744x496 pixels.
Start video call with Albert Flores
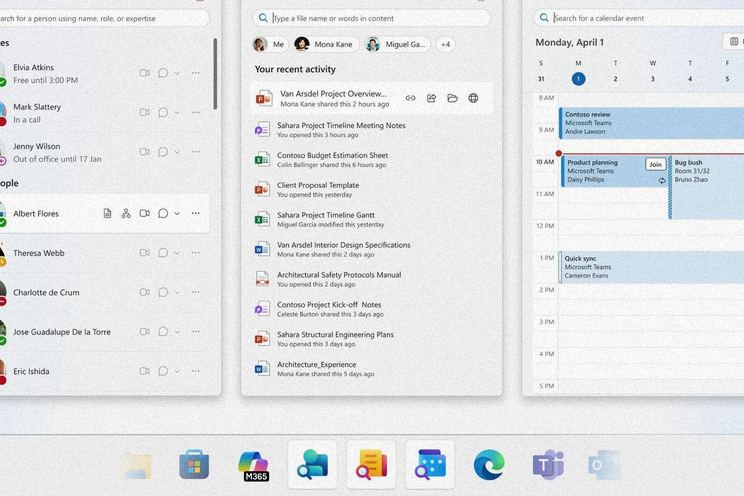145,214
